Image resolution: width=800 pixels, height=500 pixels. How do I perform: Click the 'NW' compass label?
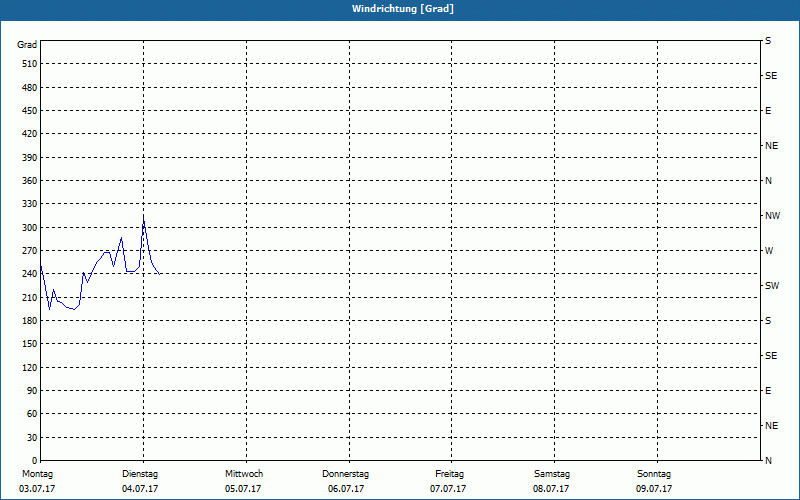click(x=772, y=216)
